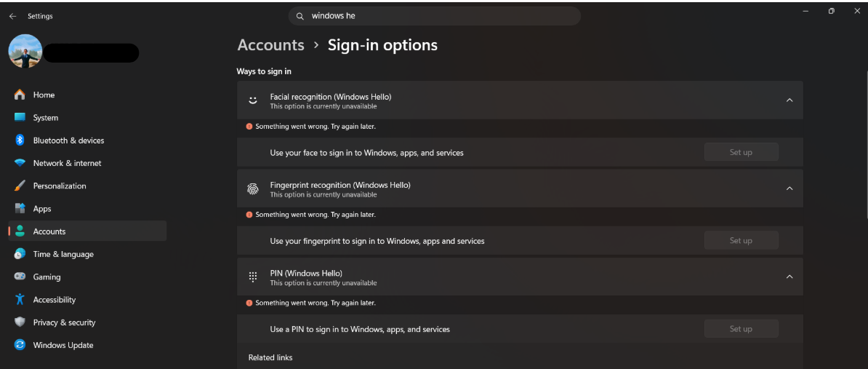This screenshot has width=868, height=369.
Task: Click Set up for fingerprint sign-in
Action: point(741,240)
